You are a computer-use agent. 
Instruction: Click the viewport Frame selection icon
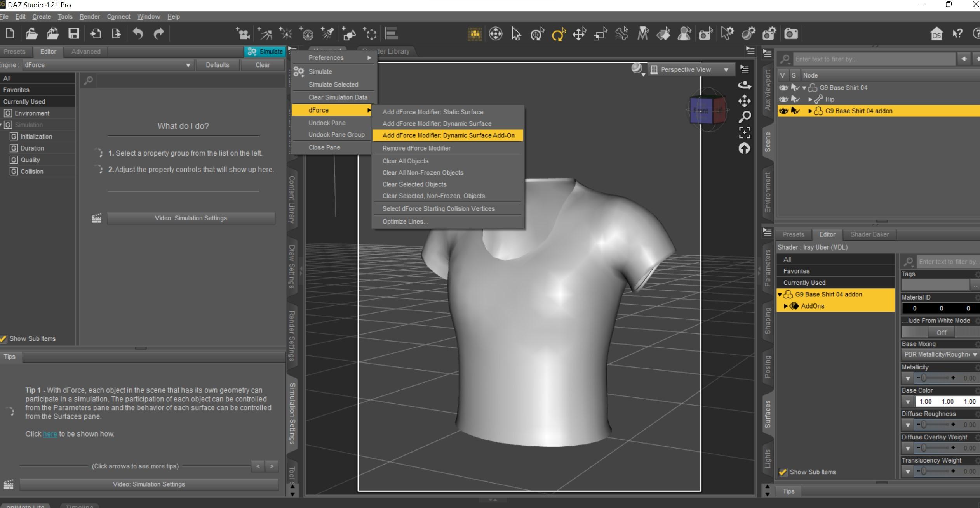[x=744, y=133]
